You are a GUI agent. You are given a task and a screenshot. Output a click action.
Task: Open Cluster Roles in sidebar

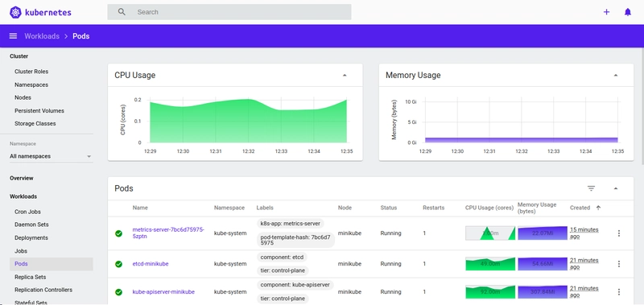click(31, 72)
